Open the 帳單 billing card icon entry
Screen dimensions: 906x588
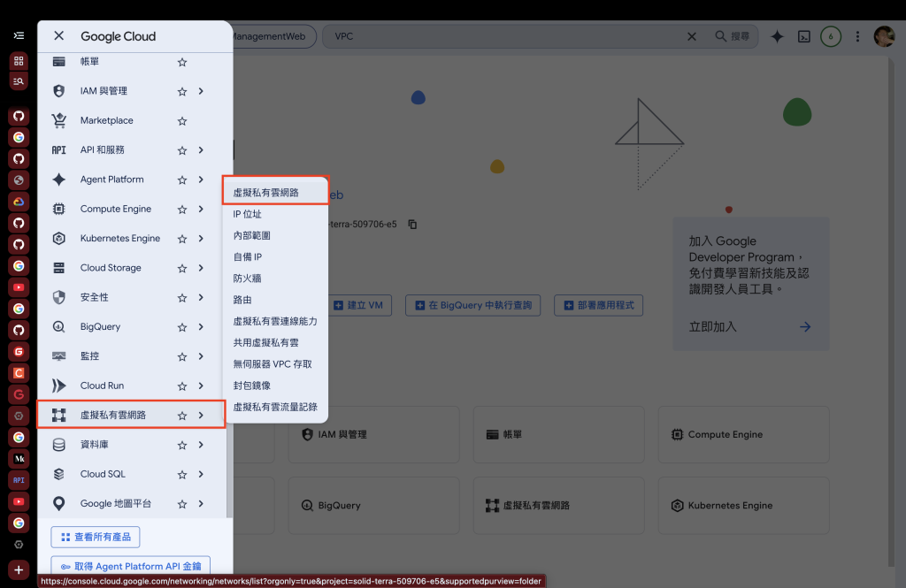point(59,61)
